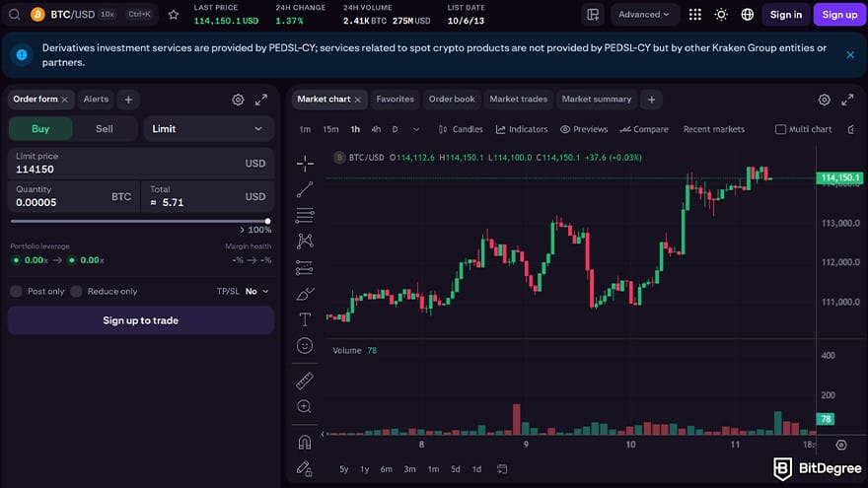Expand the Order form panel to fullscreen
The image size is (868, 488).
coord(261,100)
